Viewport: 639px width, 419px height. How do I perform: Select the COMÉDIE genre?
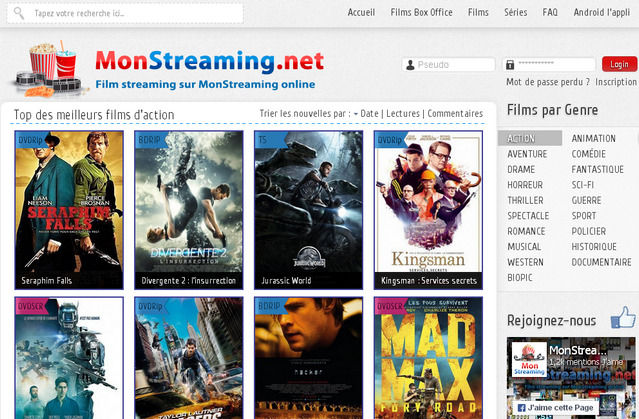[x=588, y=154]
